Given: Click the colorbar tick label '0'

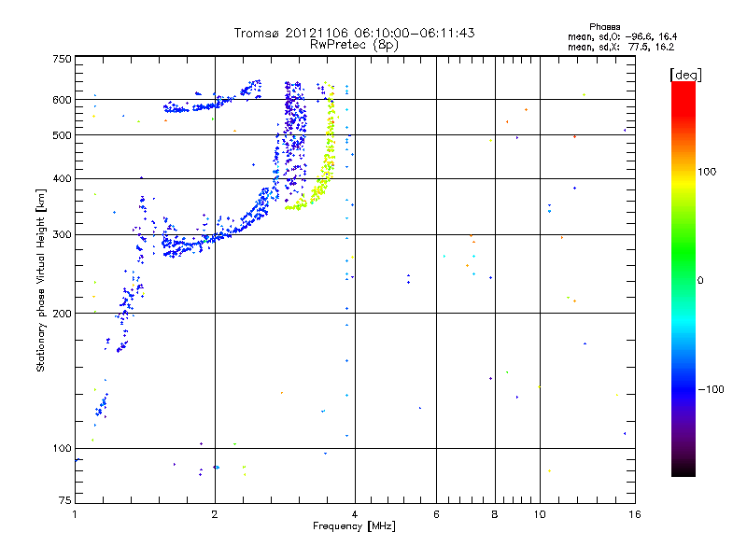Looking at the screenshot, I should [x=700, y=281].
